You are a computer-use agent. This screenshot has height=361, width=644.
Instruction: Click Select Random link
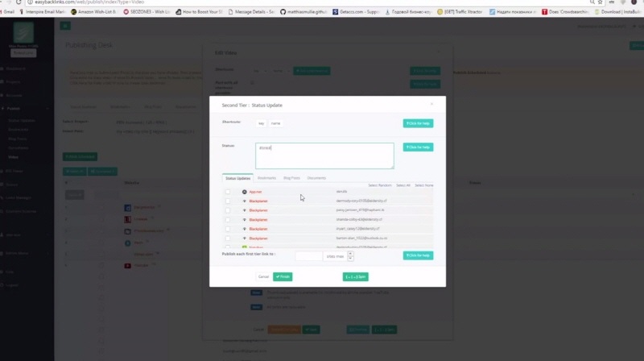point(379,185)
